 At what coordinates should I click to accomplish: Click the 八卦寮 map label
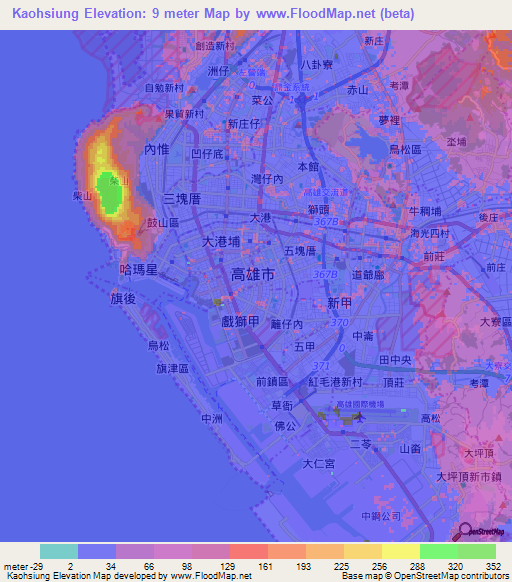click(x=316, y=65)
